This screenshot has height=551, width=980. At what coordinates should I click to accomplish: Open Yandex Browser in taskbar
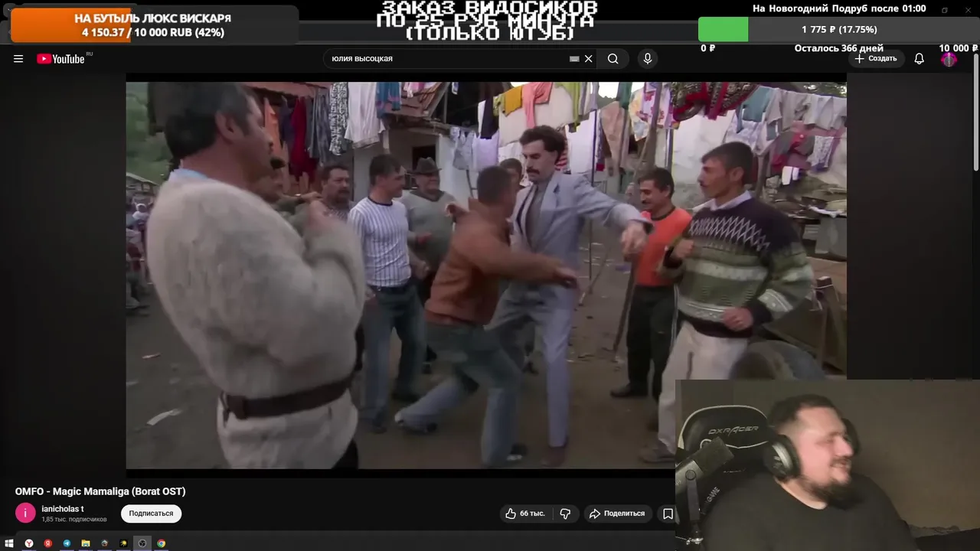coord(29,543)
